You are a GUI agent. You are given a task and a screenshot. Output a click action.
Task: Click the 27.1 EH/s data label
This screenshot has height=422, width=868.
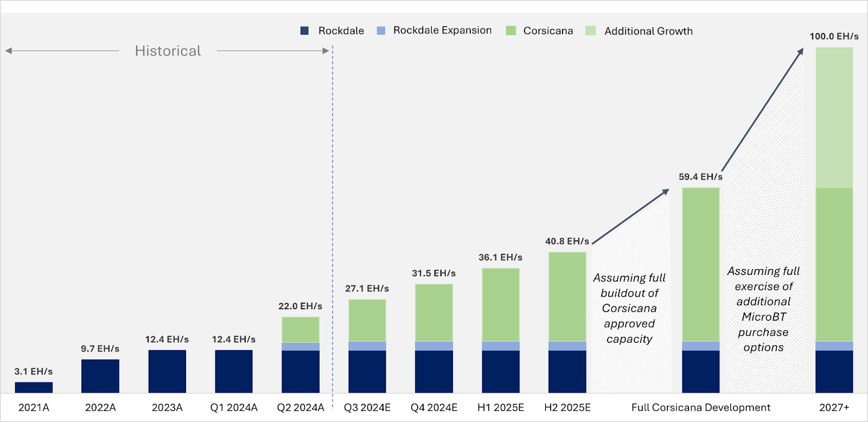point(367,289)
